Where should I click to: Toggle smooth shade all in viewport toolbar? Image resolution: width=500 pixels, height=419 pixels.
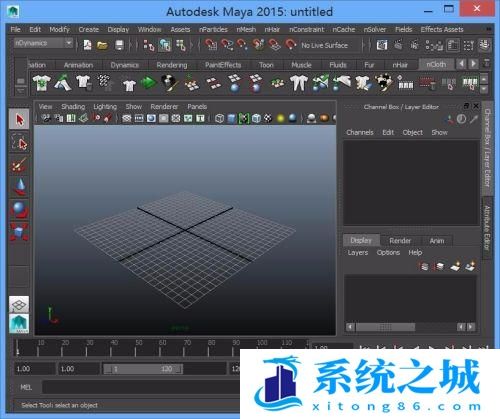(x=231, y=118)
